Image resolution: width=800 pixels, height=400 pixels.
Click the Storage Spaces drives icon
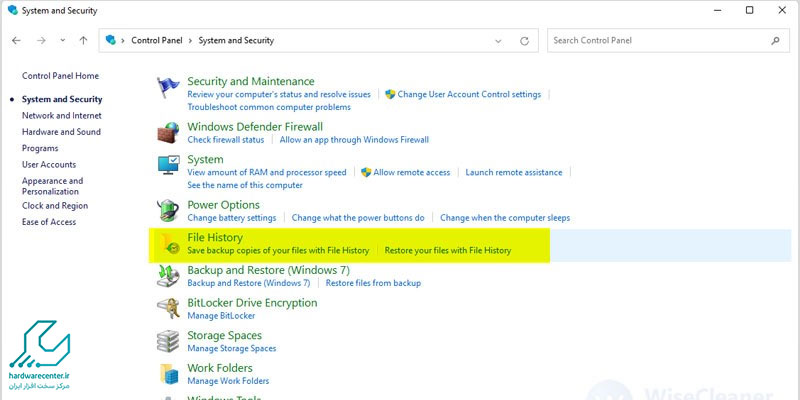pos(169,341)
